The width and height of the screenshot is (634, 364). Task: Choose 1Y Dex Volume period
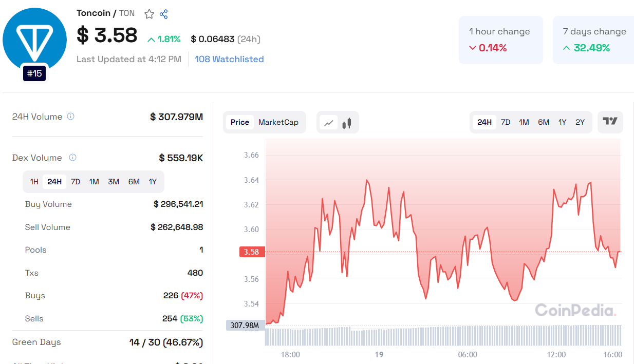tap(153, 182)
